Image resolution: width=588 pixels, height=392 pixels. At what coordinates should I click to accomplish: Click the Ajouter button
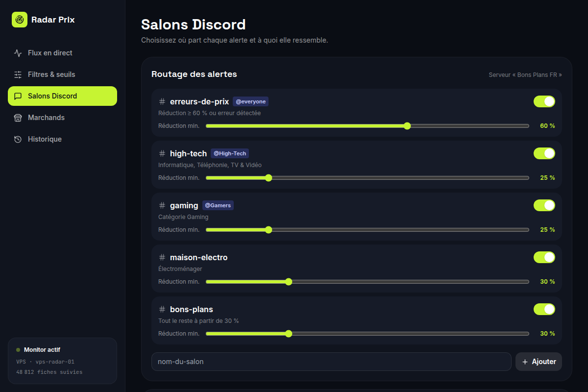pos(539,362)
